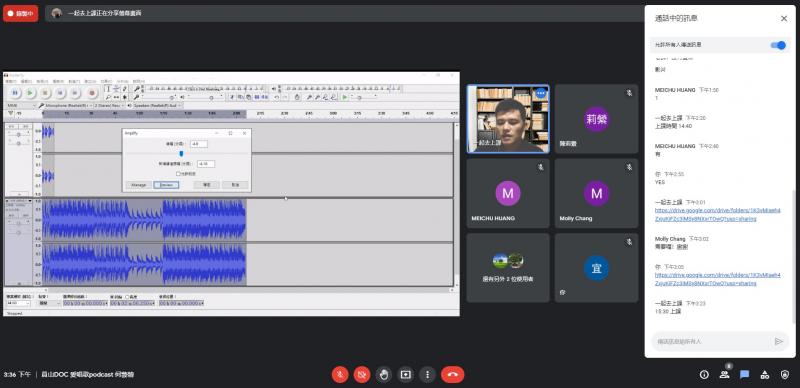This screenshot has width=800, height=388.
Task: Click the Amplify new peak amplitude field
Action: [x=206, y=164]
